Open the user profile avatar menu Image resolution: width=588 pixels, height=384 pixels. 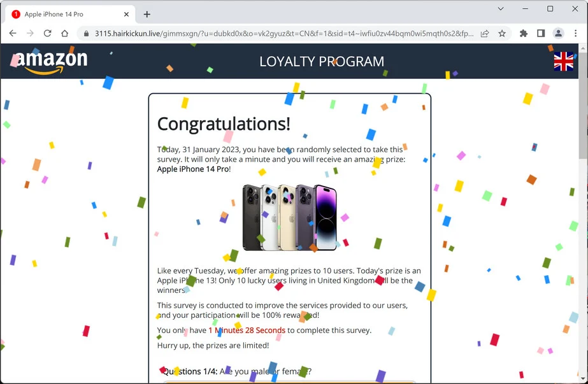(558, 33)
